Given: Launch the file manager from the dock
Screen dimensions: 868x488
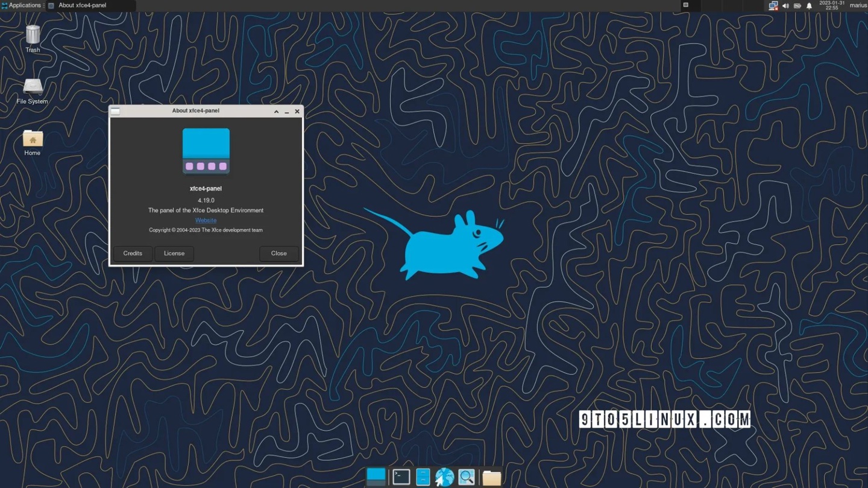Looking at the screenshot, I should click(423, 477).
